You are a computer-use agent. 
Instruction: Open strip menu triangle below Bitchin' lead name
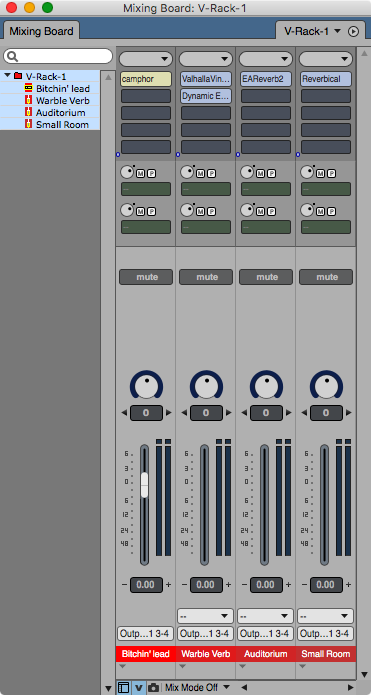123,666
